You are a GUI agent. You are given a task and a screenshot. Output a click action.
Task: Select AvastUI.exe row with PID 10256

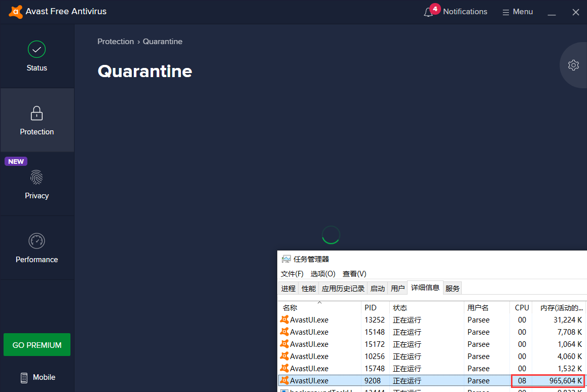tap(432, 357)
